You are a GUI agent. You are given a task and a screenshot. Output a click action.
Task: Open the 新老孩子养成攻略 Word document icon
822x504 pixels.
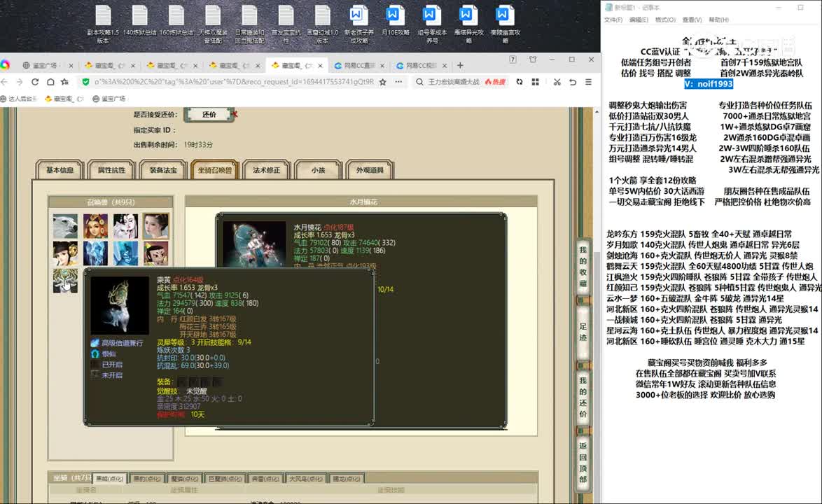point(358,24)
